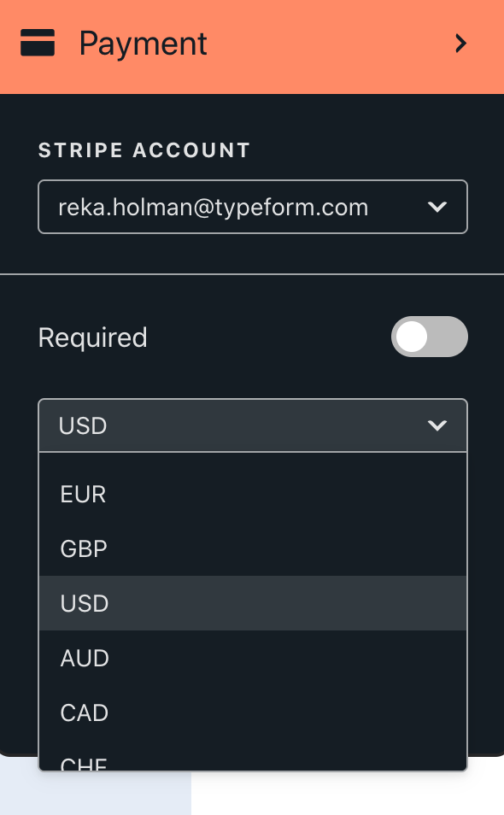Viewport: 504px width, 815px height.
Task: Toggle the Required switch
Action: click(x=429, y=337)
